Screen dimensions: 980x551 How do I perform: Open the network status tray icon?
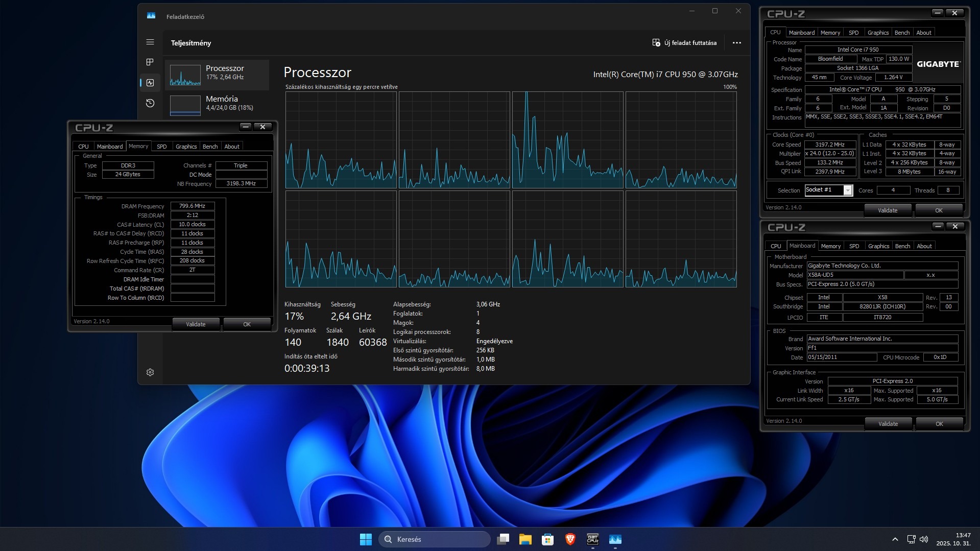point(911,539)
